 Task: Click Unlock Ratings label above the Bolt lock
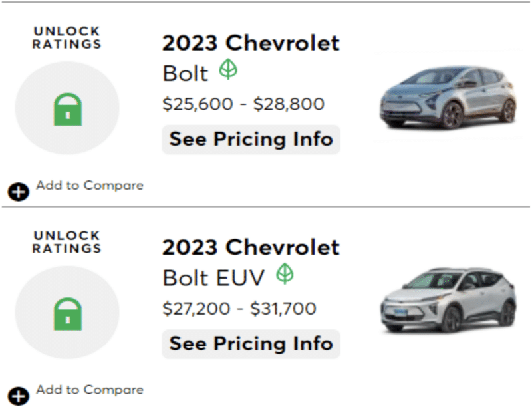(67, 38)
